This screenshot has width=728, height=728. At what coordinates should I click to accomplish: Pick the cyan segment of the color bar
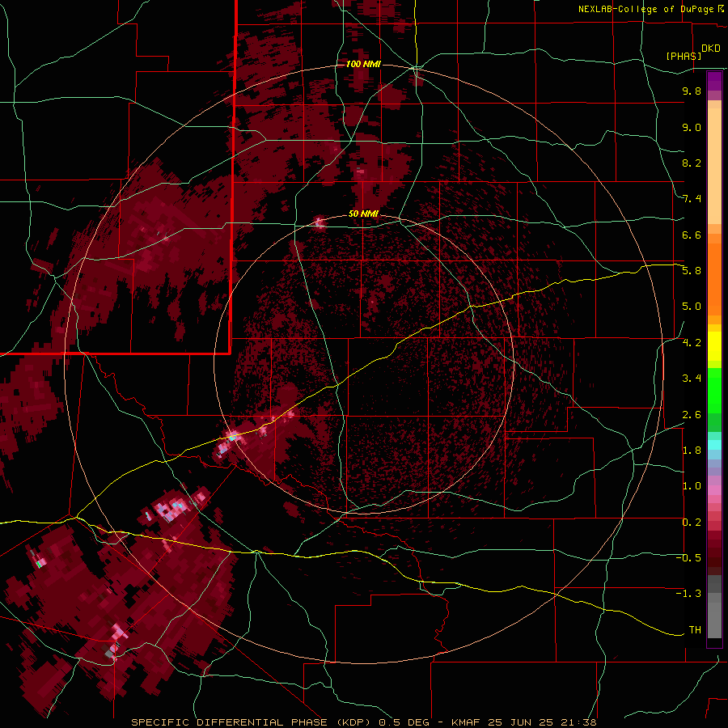tap(714, 445)
